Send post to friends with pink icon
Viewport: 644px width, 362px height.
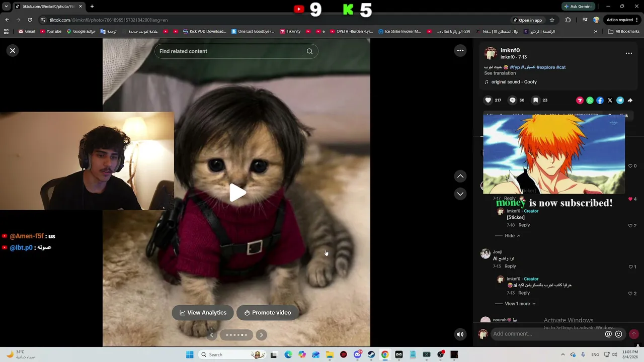pos(580,101)
